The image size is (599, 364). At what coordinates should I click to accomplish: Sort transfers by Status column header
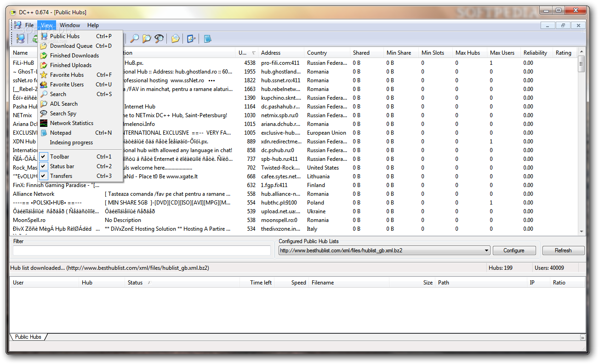[x=183, y=283]
